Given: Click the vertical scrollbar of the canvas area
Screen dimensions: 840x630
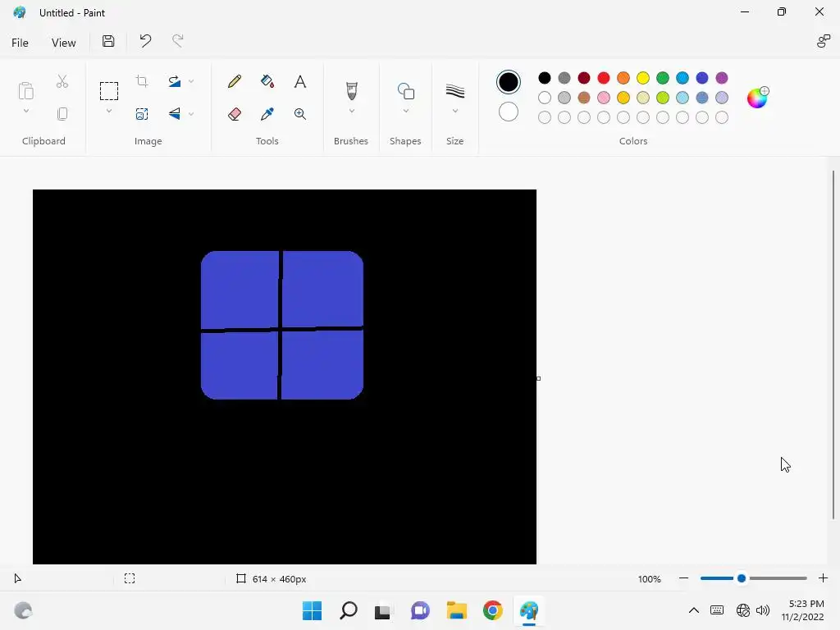Looking at the screenshot, I should (x=833, y=345).
